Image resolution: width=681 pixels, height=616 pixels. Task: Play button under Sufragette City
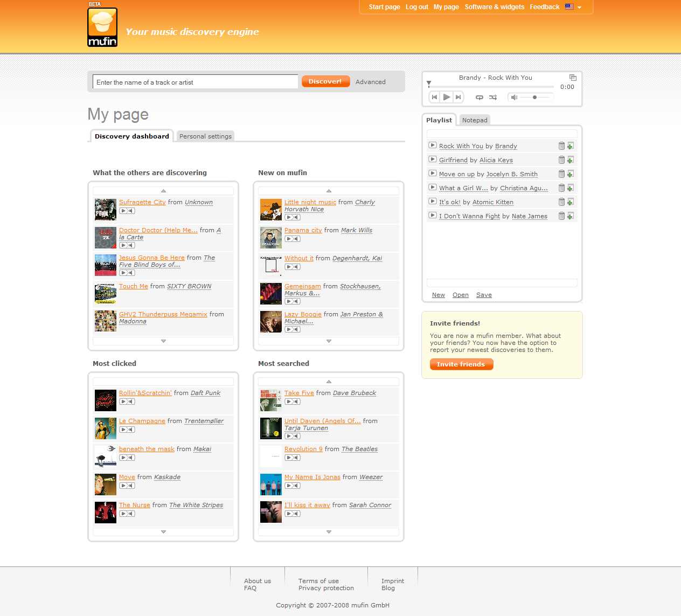click(x=123, y=211)
